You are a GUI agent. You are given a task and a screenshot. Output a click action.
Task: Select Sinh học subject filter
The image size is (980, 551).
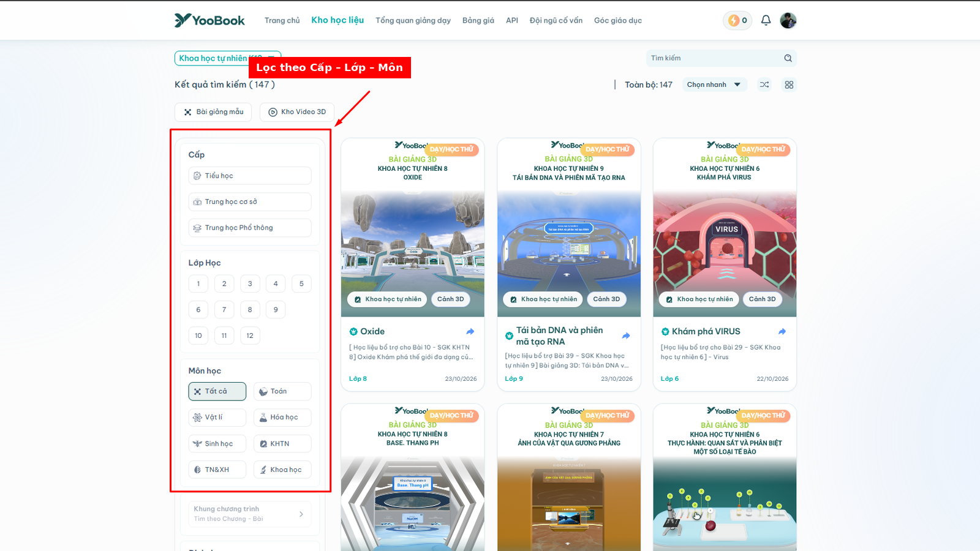point(217,444)
